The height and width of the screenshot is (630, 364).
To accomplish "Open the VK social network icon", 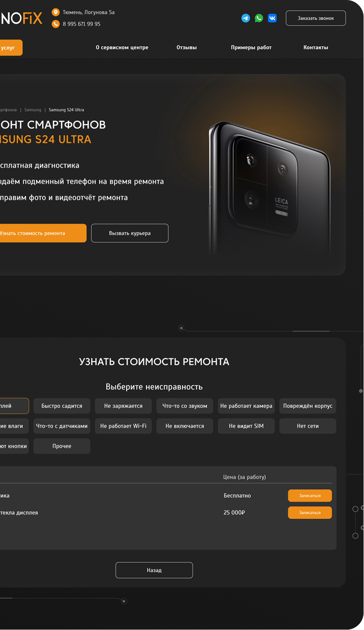I will tap(272, 18).
